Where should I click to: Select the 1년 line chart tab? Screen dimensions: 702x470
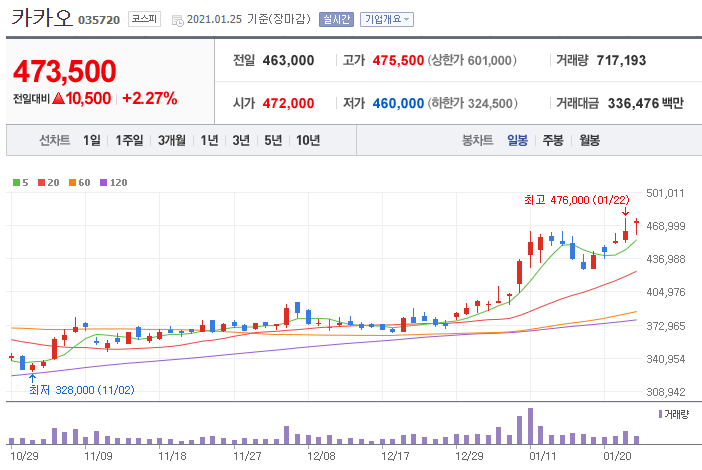[x=209, y=141]
